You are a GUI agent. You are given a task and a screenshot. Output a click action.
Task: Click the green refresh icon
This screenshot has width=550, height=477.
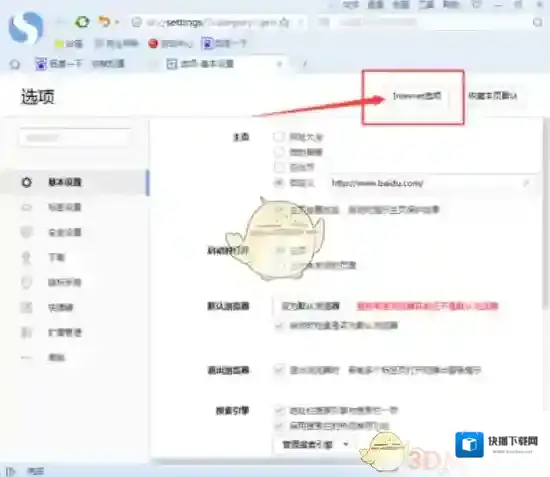click(x=82, y=22)
